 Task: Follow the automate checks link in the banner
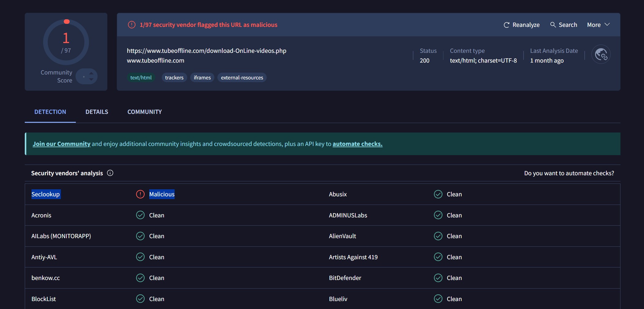[357, 144]
